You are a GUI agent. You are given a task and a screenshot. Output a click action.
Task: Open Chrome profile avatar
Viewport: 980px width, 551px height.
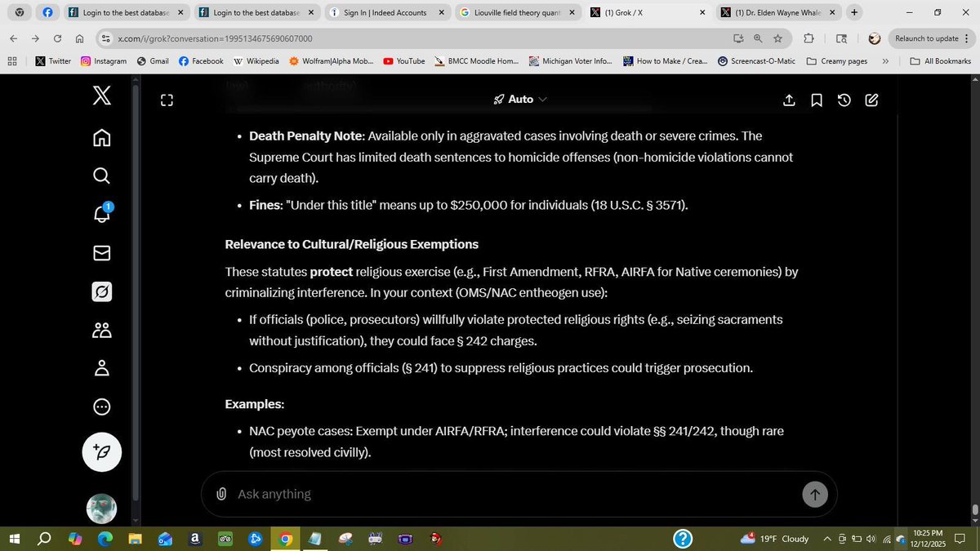pyautogui.click(x=874, y=38)
